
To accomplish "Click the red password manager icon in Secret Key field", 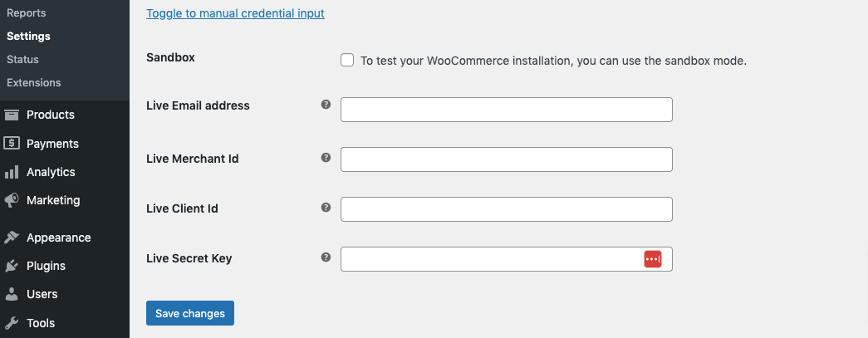I will (x=653, y=259).
